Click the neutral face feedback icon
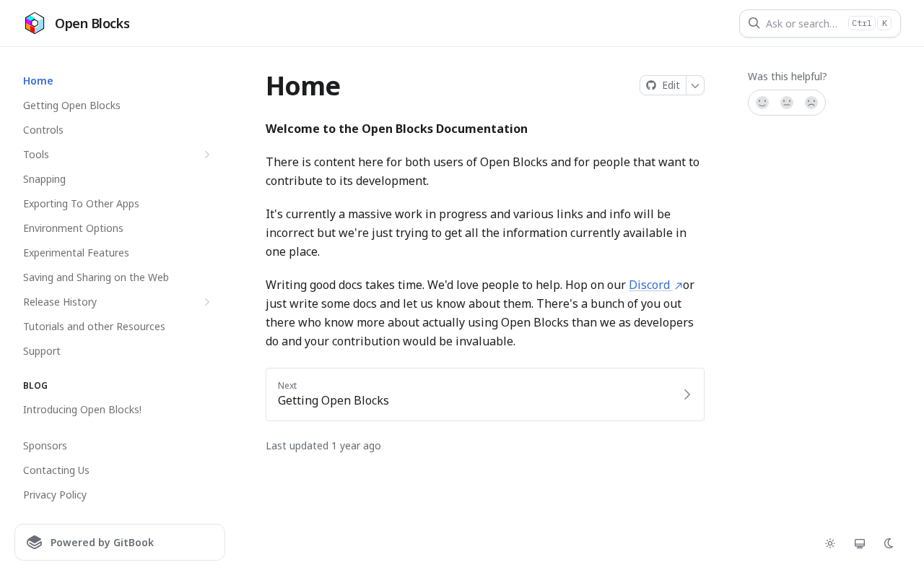924x578 pixels. pos(787,103)
